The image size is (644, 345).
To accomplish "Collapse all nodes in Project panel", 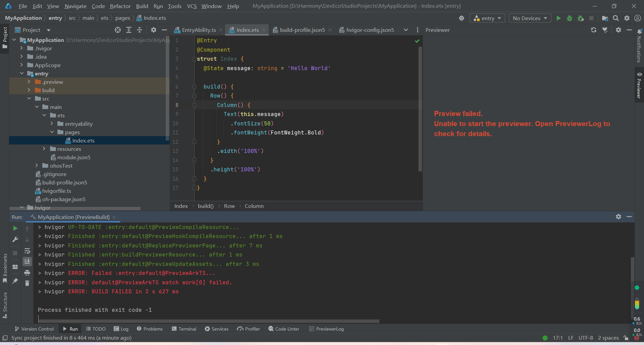I will 140,30.
